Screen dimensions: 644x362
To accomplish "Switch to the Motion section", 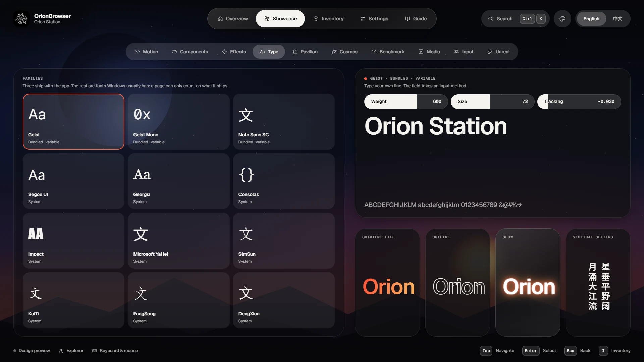I will [x=146, y=52].
